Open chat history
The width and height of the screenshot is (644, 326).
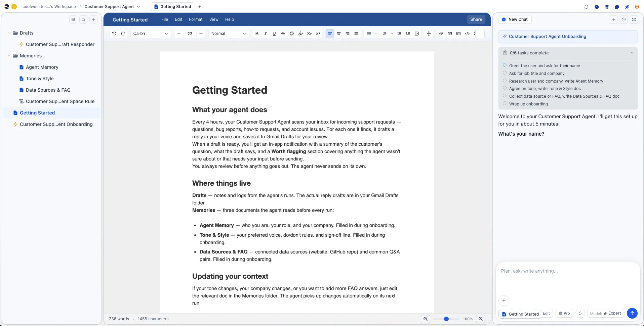coord(624,19)
